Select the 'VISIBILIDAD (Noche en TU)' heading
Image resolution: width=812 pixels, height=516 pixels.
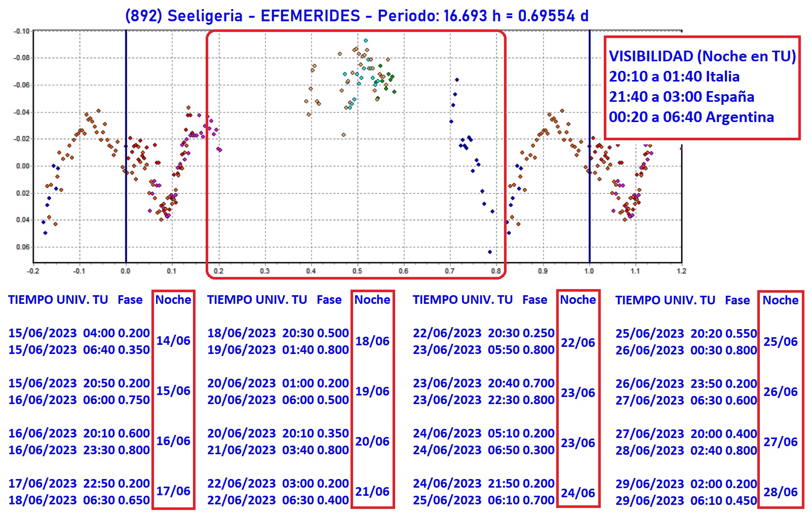[702, 56]
